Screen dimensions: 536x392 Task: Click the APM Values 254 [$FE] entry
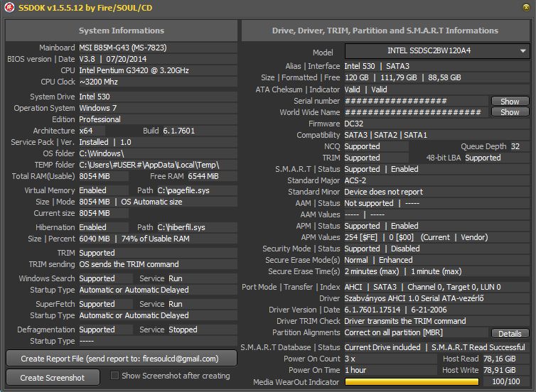pyautogui.click(x=360, y=237)
